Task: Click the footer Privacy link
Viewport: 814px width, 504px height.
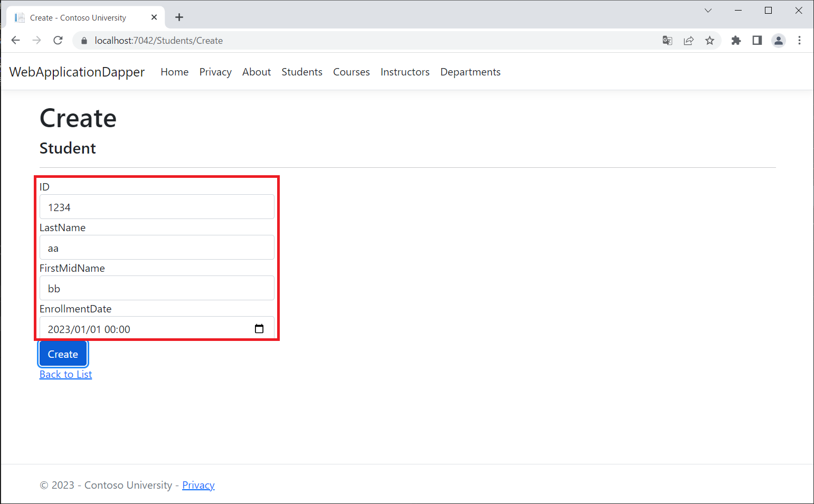Action: click(198, 485)
